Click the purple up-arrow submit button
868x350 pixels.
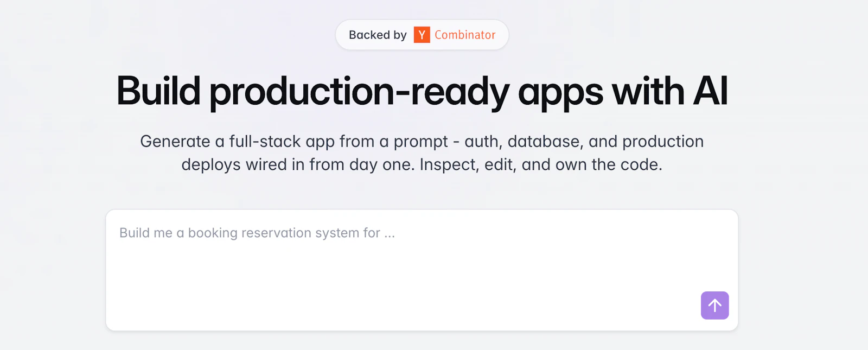[x=714, y=306]
